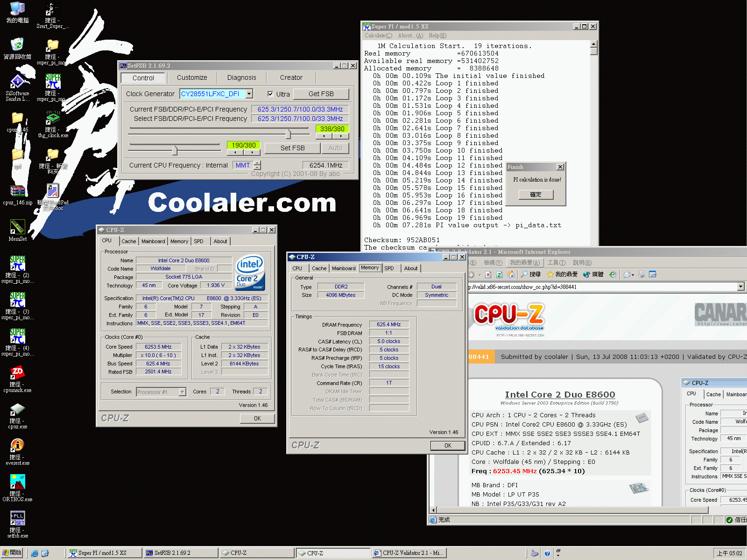Click the Search (搜尋) toolbar button in IE

point(531,274)
